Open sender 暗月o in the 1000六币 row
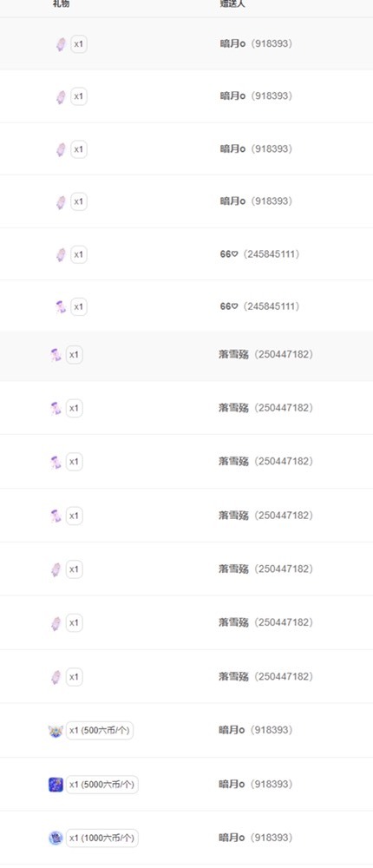This screenshot has height=868, width=373. tap(232, 838)
